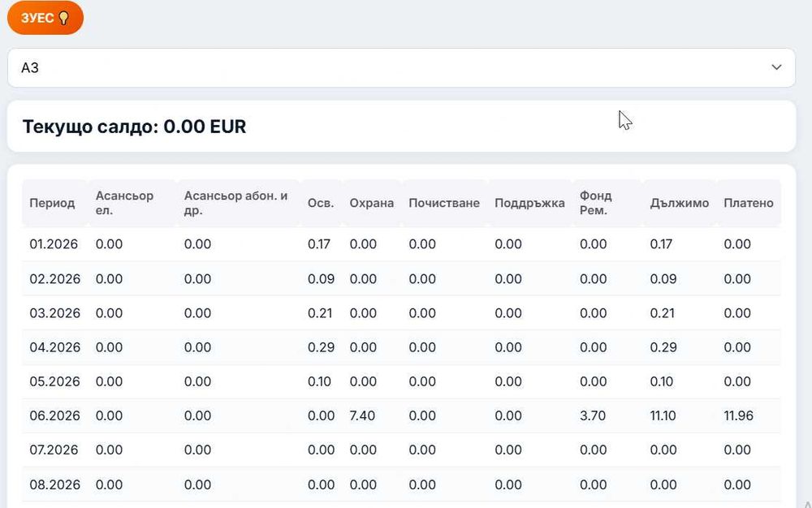
Task: Click Поддръжка value for 04.2026 row
Action: click(x=508, y=347)
